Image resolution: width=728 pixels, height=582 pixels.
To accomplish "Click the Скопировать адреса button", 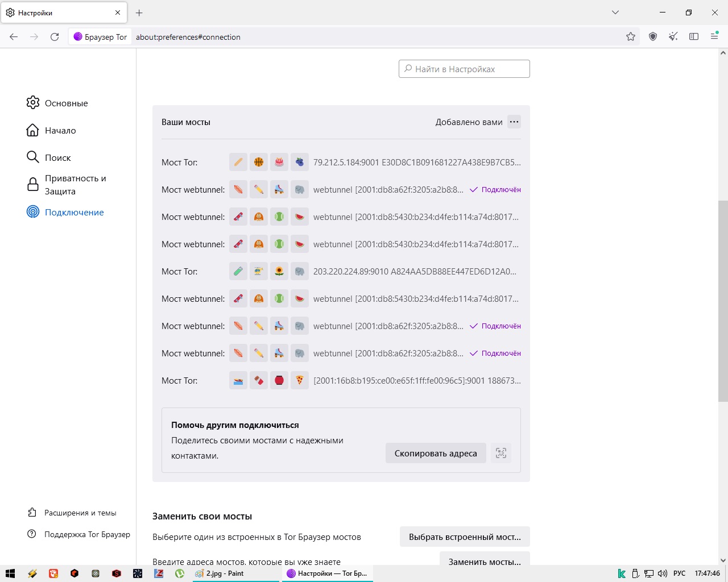I will (436, 453).
